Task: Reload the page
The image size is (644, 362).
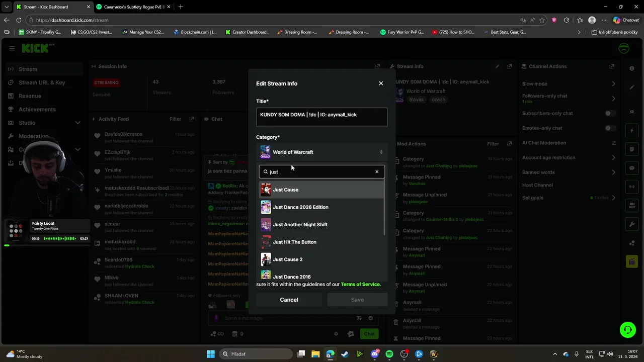Action: 19,20
